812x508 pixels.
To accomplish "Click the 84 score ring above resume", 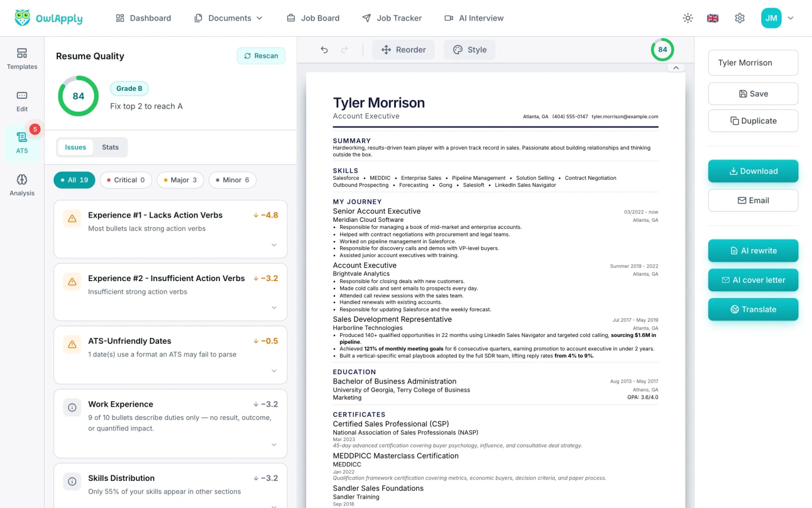I will (662, 50).
